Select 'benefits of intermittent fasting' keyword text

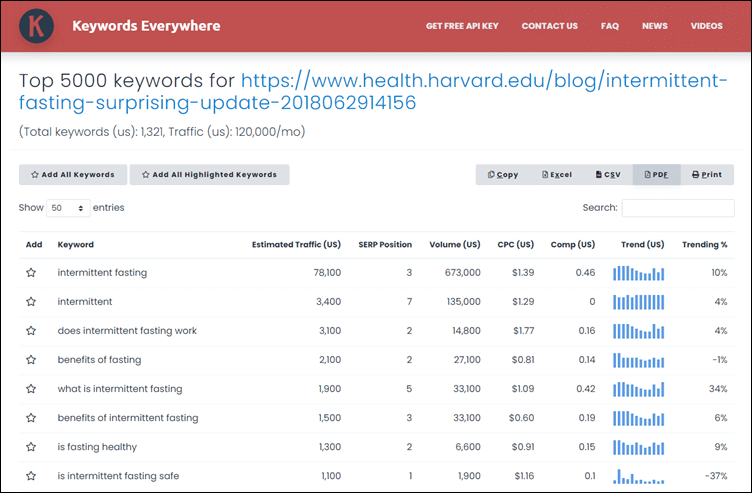click(128, 418)
